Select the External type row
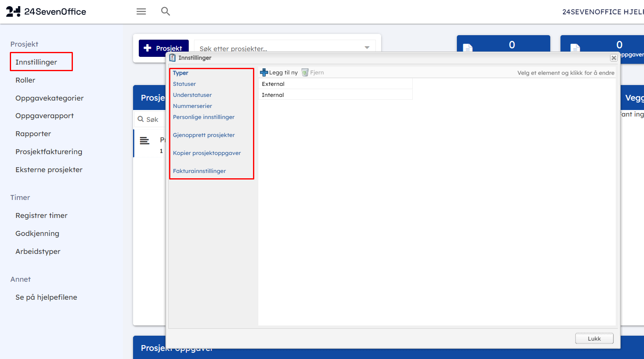This screenshot has width=644, height=359. pos(273,84)
